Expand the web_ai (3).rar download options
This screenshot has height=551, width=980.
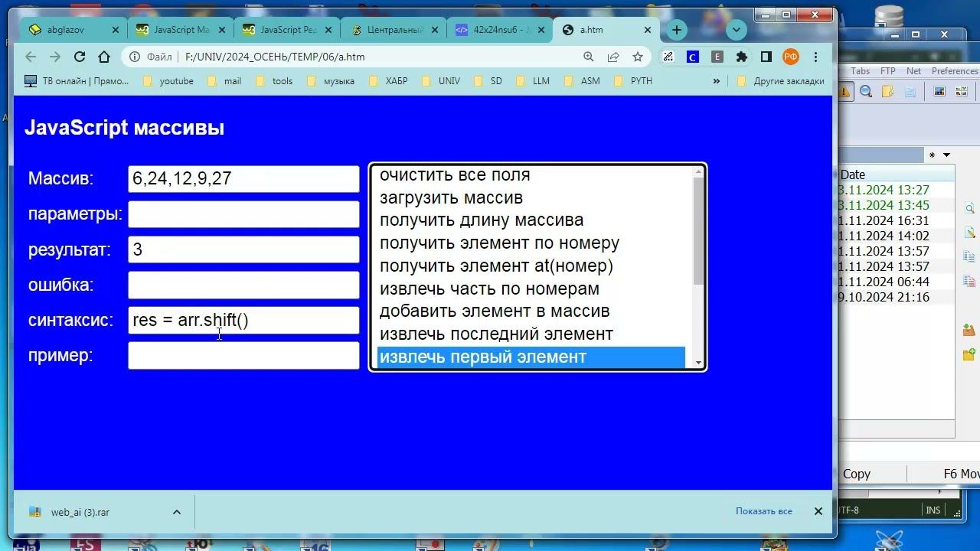(x=177, y=512)
